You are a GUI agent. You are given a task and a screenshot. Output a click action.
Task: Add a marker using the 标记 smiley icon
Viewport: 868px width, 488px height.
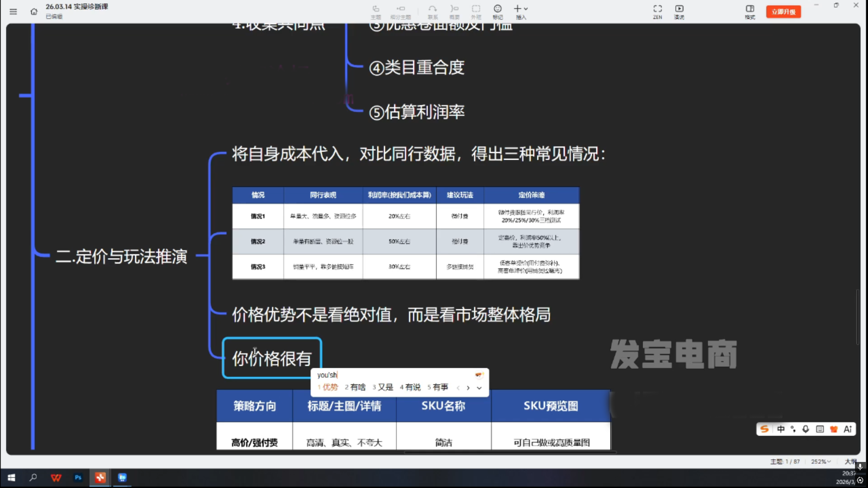[x=497, y=11]
